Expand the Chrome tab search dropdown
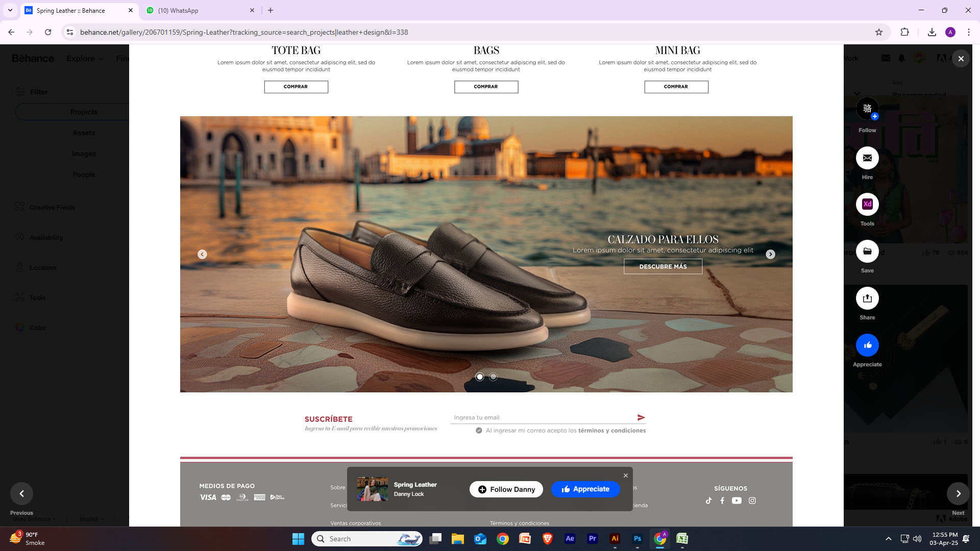This screenshot has width=980, height=551. 10,10
